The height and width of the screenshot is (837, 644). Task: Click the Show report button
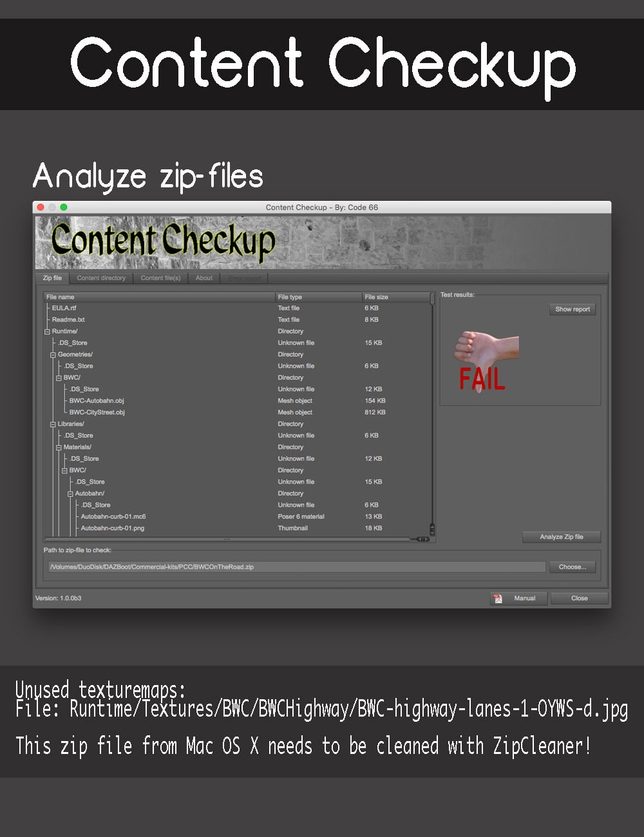point(572,309)
